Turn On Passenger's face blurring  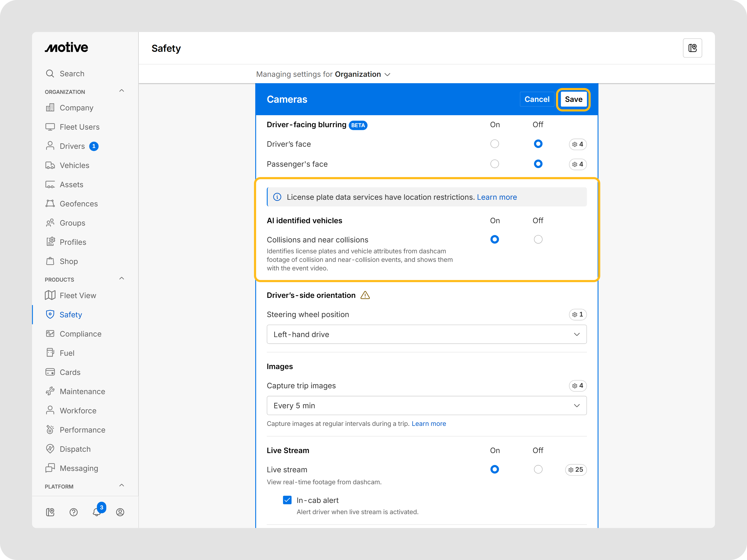494,164
